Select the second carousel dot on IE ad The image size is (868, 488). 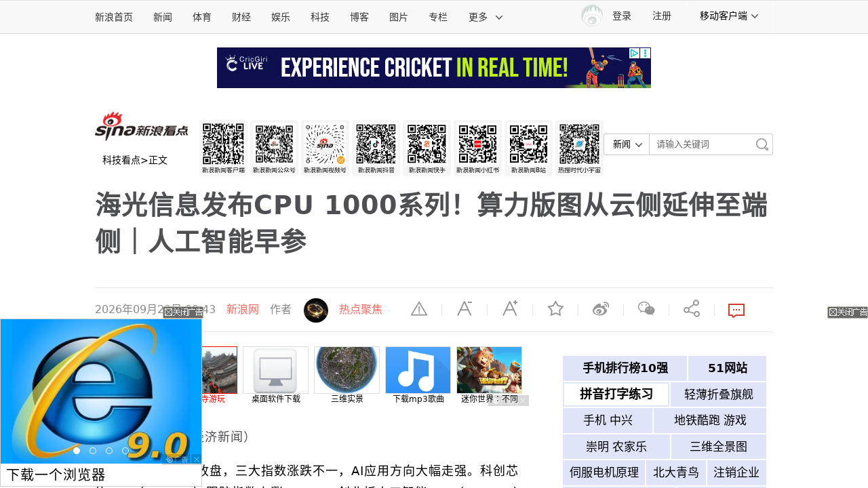93,451
